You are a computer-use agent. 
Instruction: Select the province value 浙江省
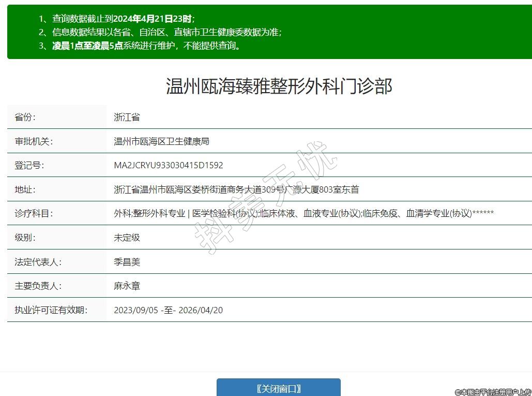tap(127, 117)
